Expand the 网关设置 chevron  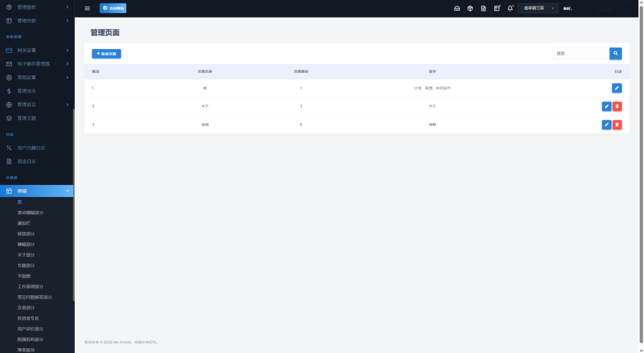coord(67,50)
